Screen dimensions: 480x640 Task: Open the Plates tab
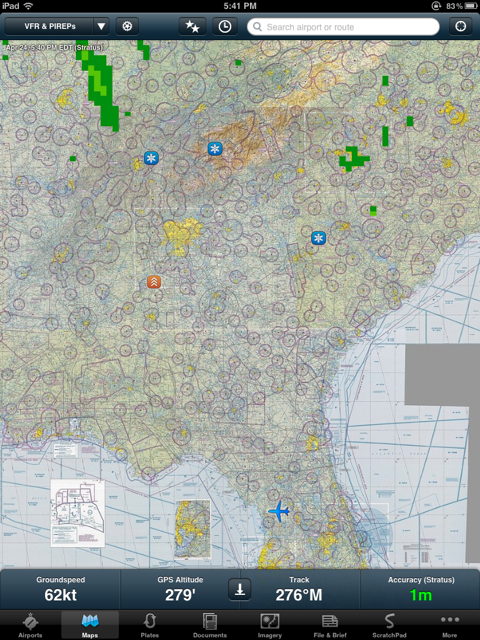tap(150, 625)
